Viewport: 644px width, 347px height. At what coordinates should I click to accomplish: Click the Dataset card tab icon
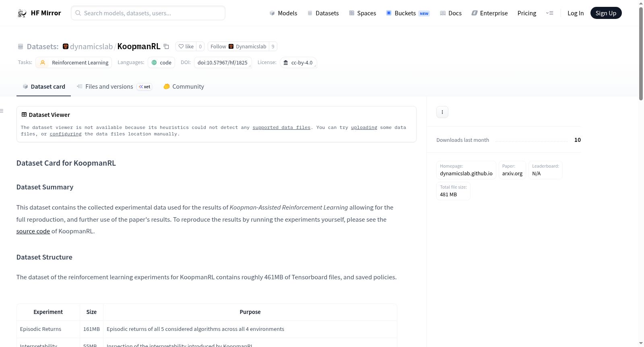25,87
